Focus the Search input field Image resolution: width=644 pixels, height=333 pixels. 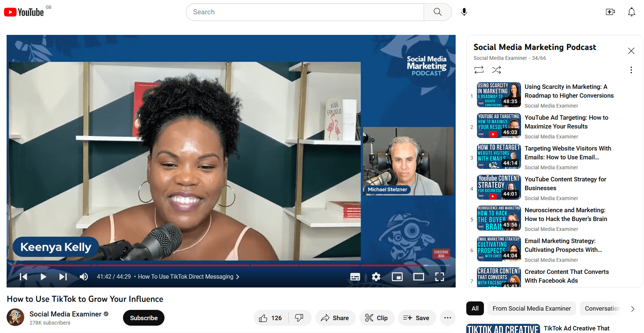tap(305, 12)
